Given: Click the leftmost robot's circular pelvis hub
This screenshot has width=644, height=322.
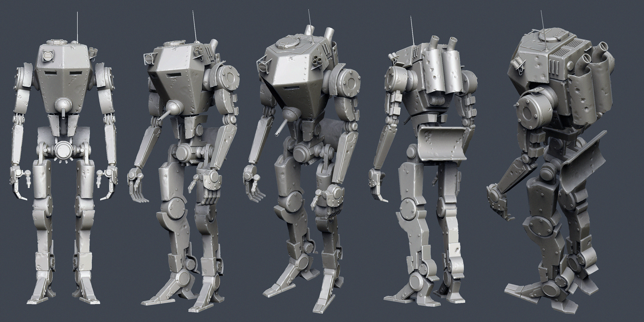Looking at the screenshot, I should (63, 150).
